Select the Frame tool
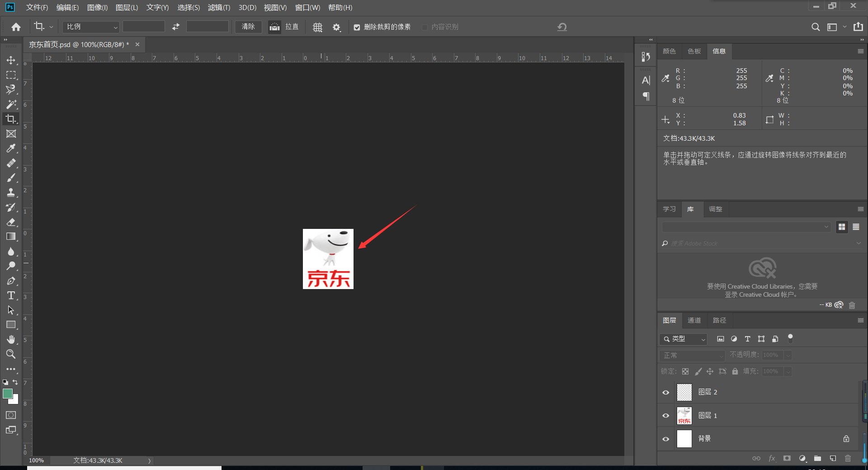The image size is (868, 470). pos(11,134)
